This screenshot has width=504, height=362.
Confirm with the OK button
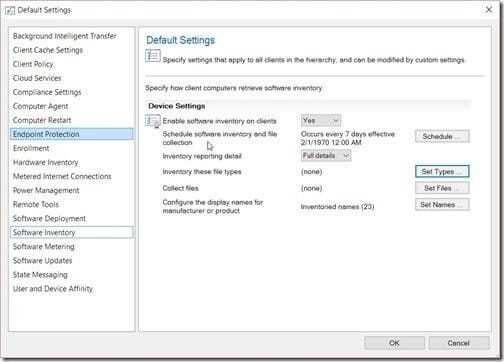pyautogui.click(x=394, y=343)
